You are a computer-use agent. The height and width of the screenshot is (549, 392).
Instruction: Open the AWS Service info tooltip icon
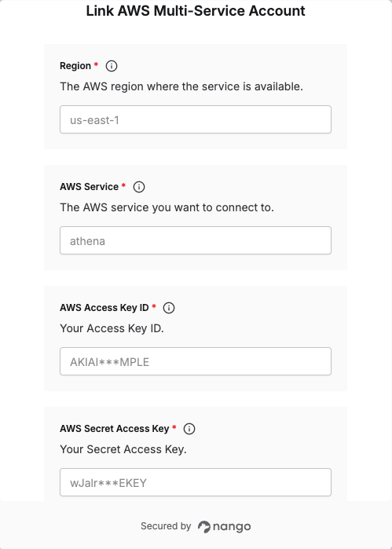point(139,187)
